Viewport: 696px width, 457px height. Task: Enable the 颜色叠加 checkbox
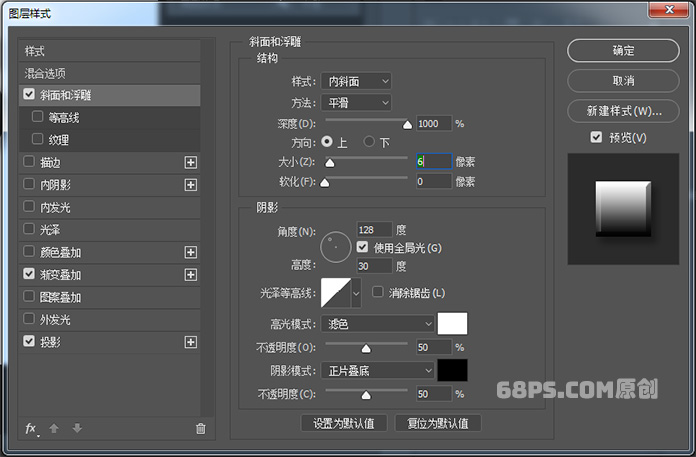click(29, 251)
